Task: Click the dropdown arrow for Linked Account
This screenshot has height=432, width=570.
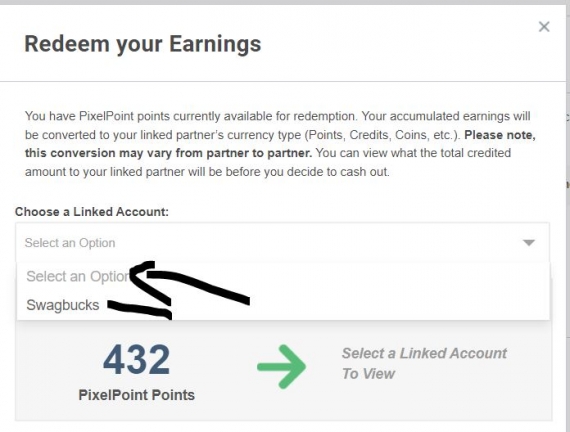Action: pyautogui.click(x=529, y=243)
